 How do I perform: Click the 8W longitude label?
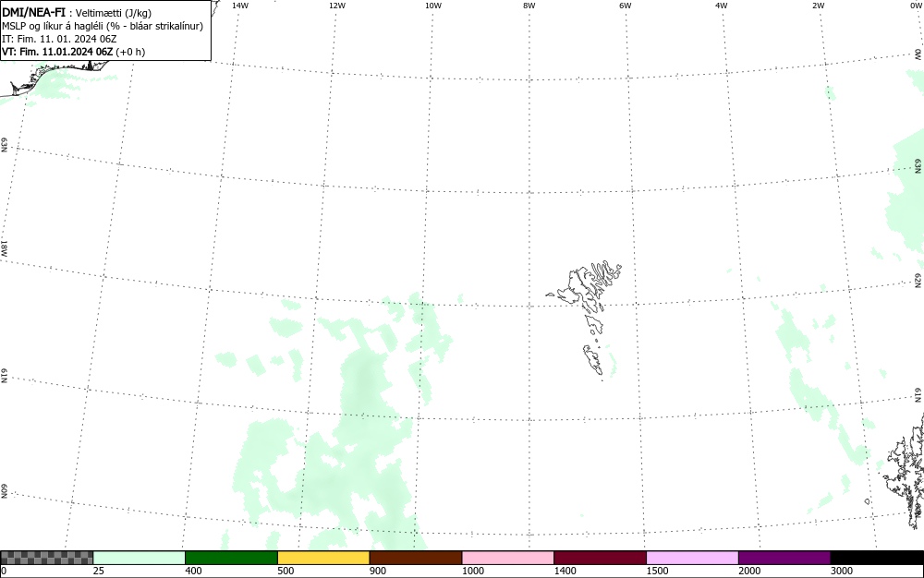point(529,6)
